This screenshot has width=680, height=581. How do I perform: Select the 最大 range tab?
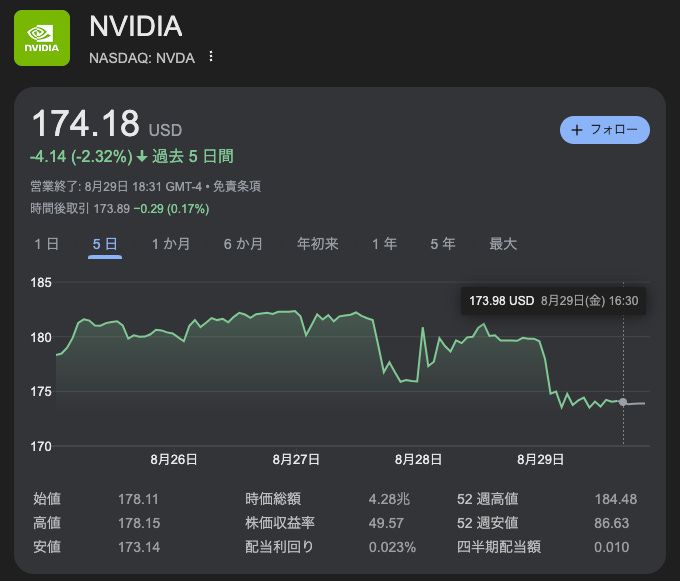coord(503,244)
